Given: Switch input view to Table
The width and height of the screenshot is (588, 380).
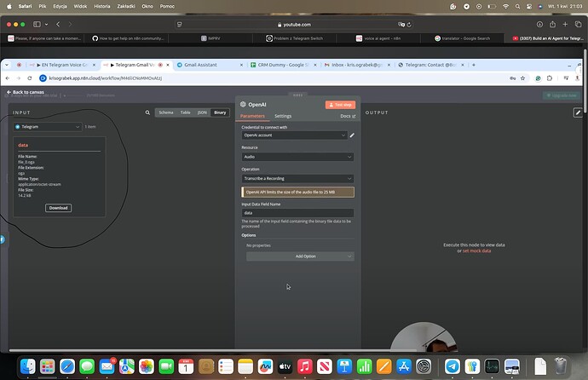Looking at the screenshot, I should tap(185, 112).
